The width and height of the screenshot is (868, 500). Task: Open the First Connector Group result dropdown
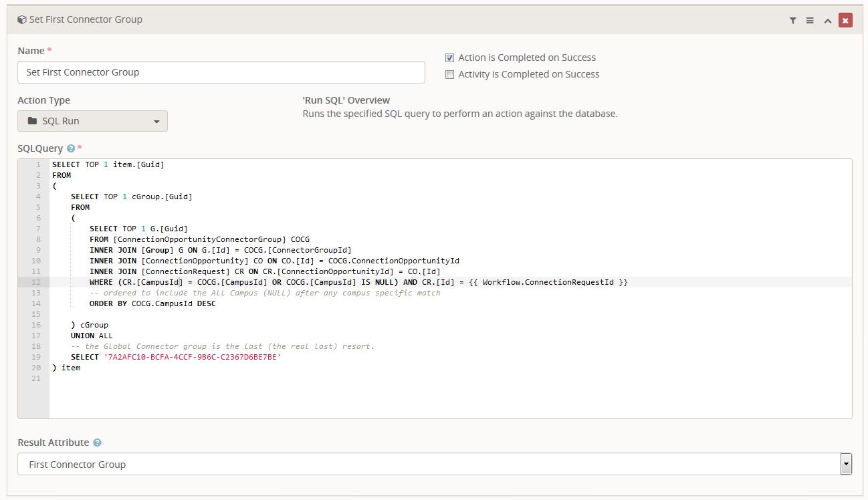point(434,464)
